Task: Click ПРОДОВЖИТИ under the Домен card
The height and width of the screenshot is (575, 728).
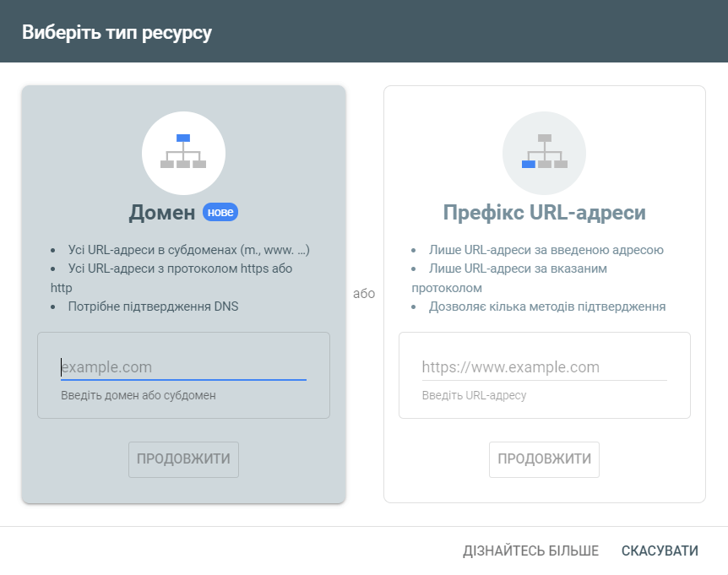Action: click(x=183, y=459)
